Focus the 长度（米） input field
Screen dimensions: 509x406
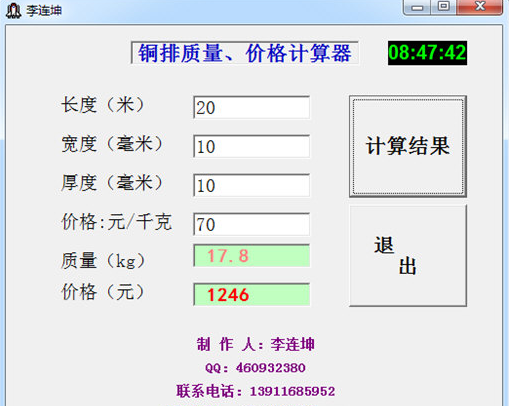(x=252, y=108)
